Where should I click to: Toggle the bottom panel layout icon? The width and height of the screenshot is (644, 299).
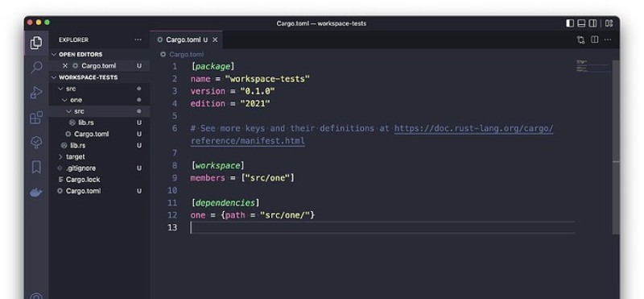point(581,23)
